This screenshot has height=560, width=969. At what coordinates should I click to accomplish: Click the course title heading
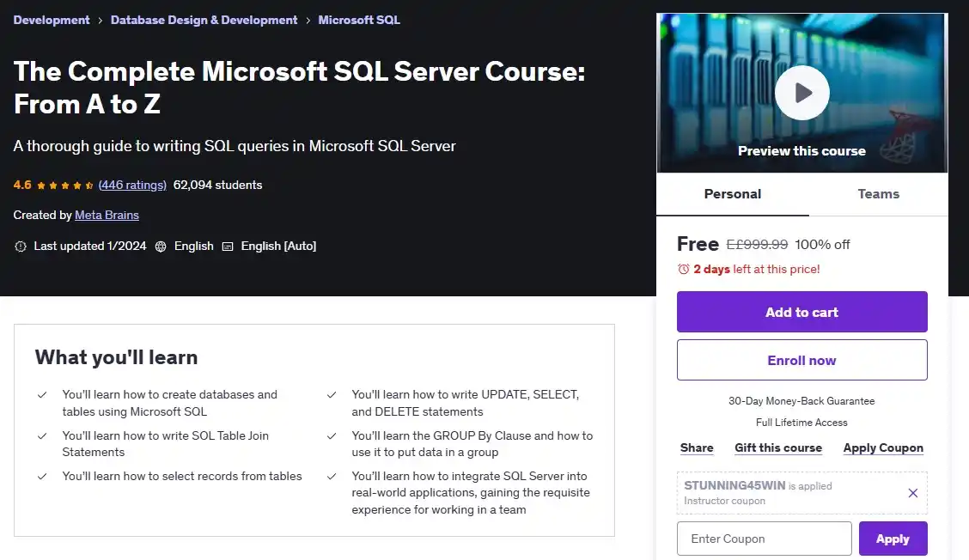pyautogui.click(x=299, y=87)
